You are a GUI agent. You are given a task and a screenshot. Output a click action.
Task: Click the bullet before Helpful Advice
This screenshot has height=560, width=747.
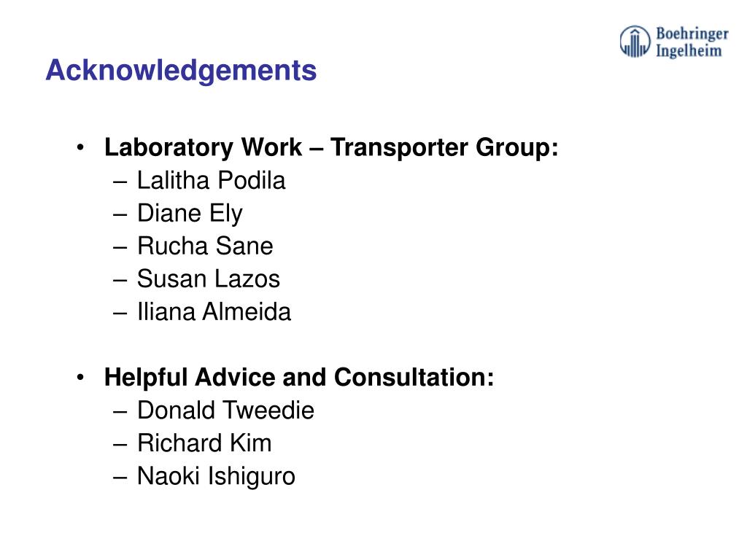coord(80,378)
